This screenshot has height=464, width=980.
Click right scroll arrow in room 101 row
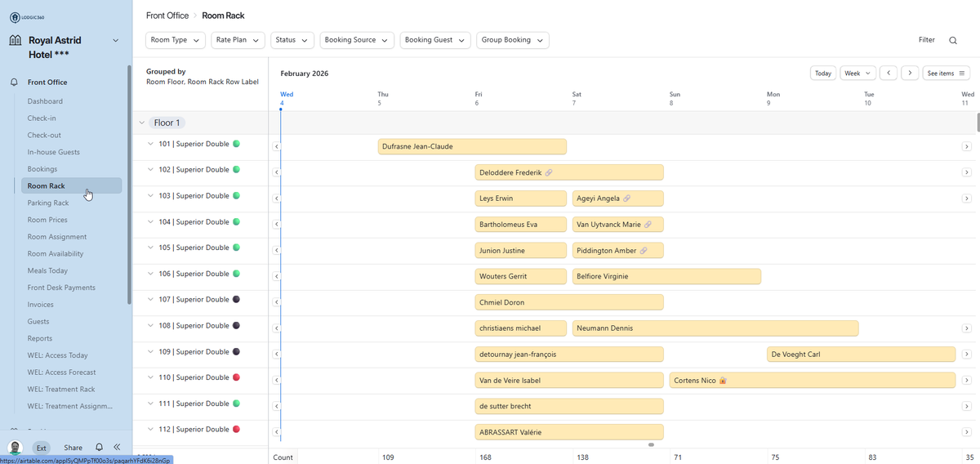(966, 146)
